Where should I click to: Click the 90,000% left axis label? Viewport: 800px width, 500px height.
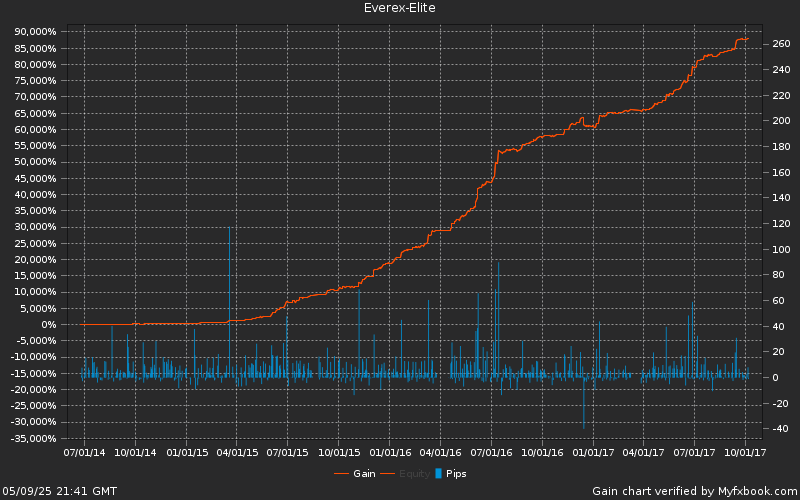36,32
